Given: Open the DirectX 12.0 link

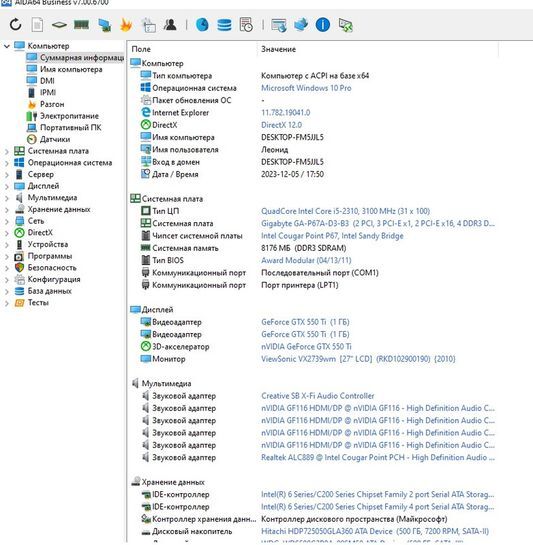Looking at the screenshot, I should point(281,125).
